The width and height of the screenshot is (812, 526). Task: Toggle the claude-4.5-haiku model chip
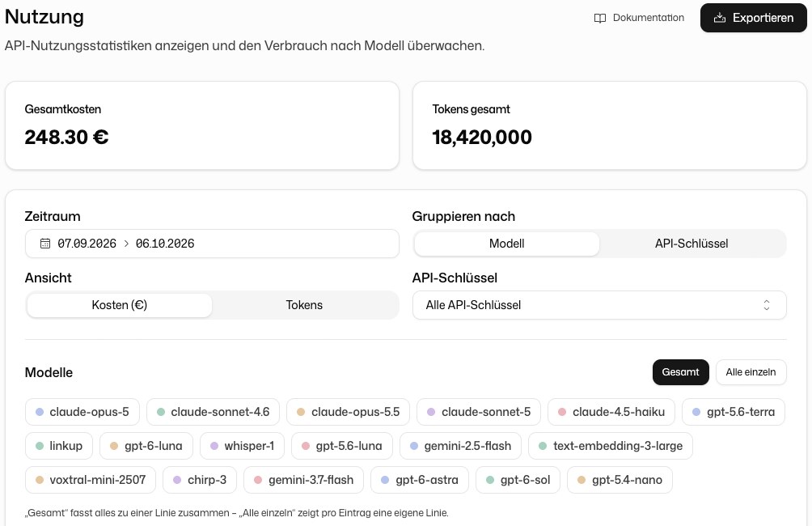point(611,412)
